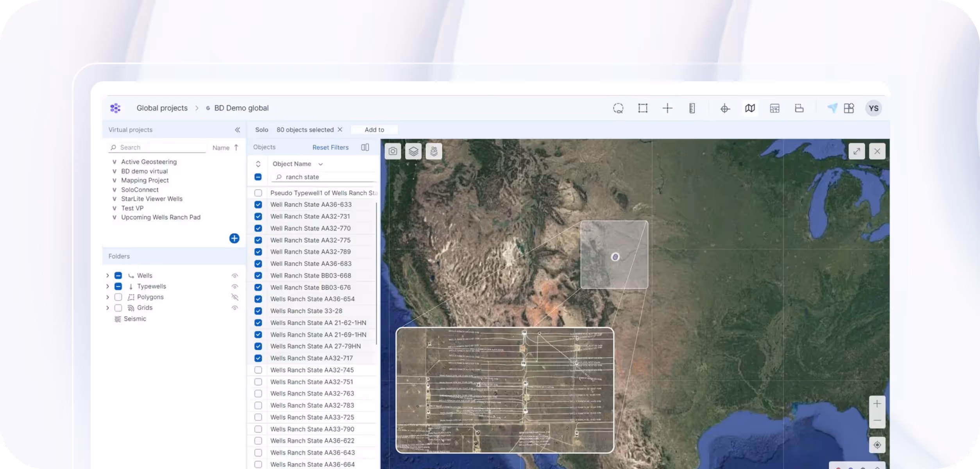The image size is (980, 469).
Task: Show hidden Polygons folder
Action: pyautogui.click(x=235, y=297)
